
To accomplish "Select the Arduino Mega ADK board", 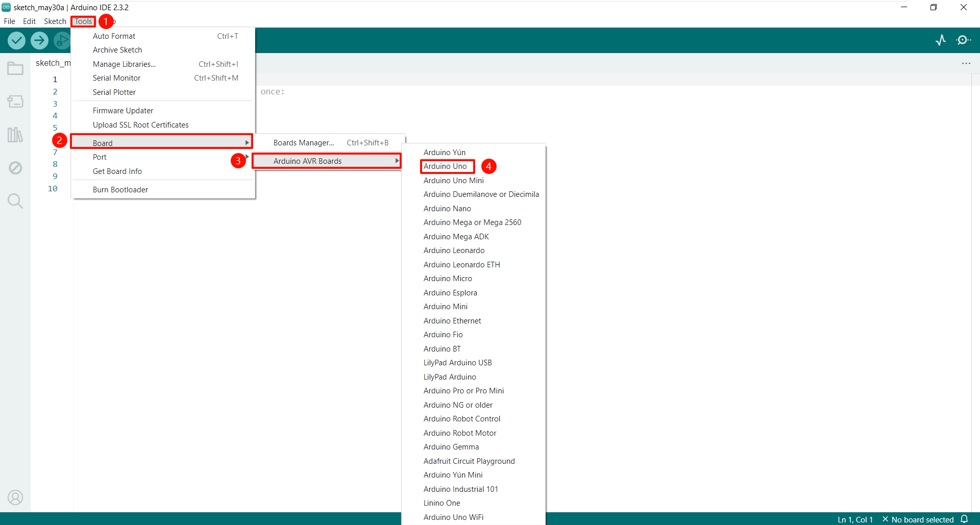I will click(474, 237).
